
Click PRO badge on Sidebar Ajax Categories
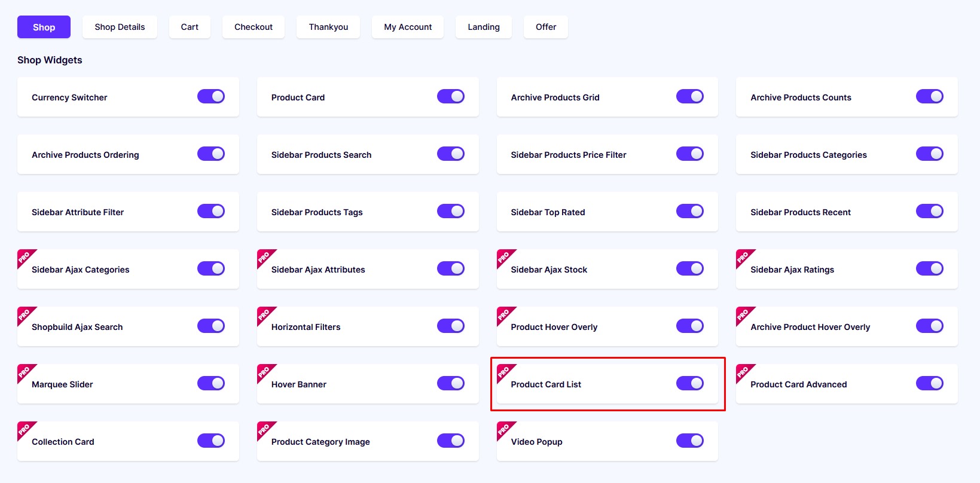pyautogui.click(x=25, y=257)
